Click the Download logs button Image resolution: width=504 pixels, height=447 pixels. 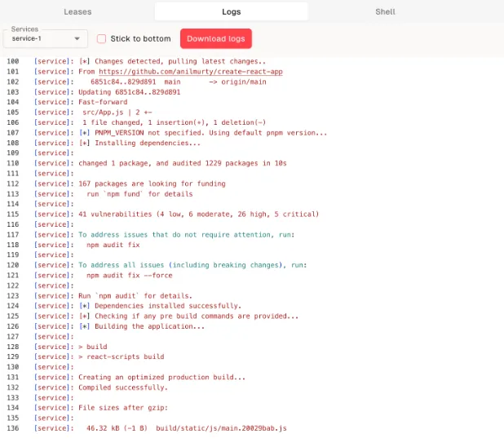(x=216, y=38)
